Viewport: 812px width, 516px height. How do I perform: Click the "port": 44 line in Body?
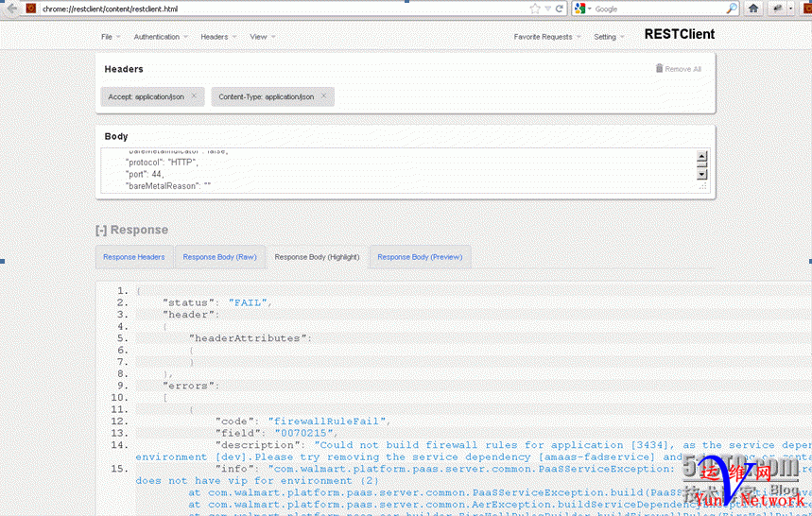[144, 175]
